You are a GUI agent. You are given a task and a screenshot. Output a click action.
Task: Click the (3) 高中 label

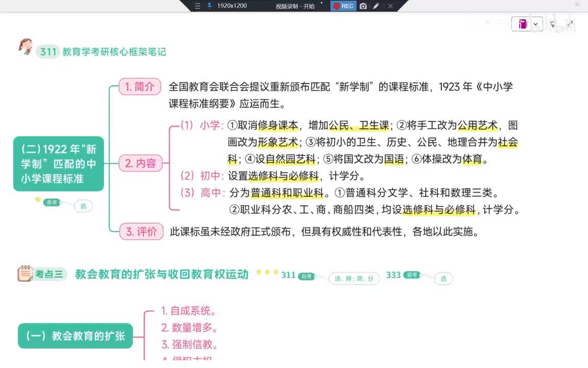point(202,193)
